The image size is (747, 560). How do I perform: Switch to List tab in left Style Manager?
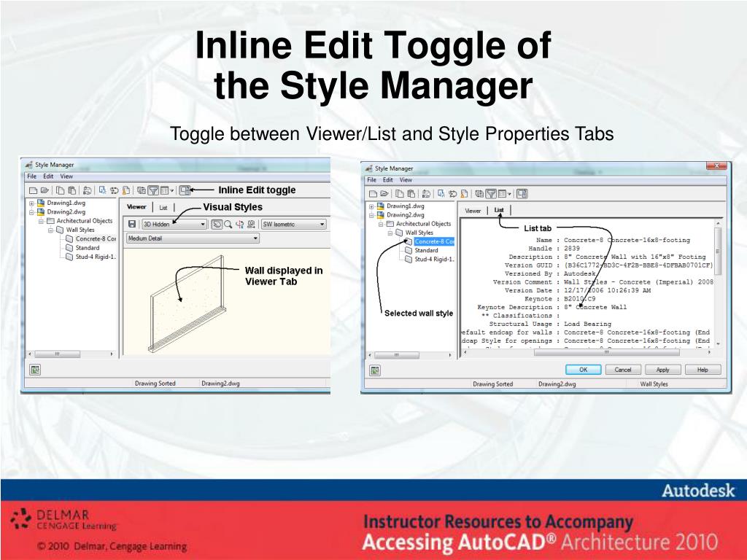tap(163, 207)
